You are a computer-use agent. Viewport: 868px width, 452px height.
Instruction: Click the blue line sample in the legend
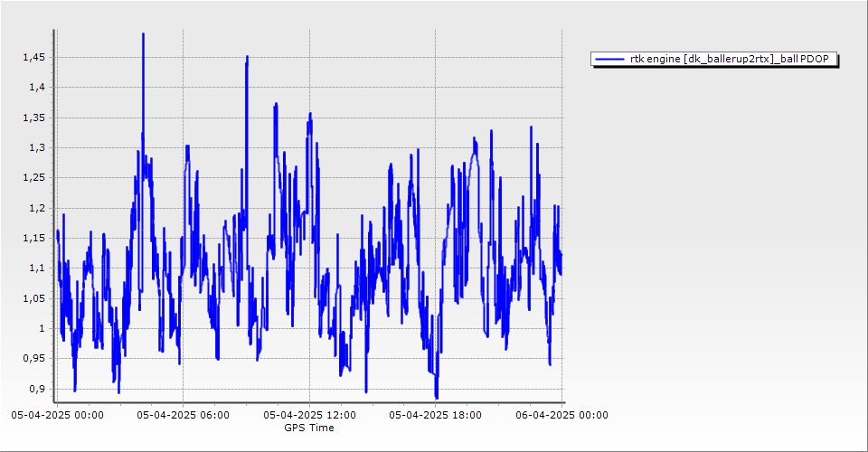[610, 59]
